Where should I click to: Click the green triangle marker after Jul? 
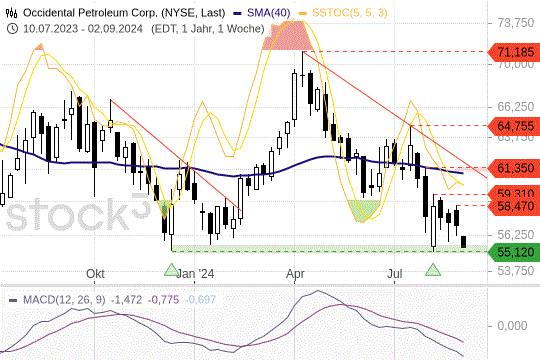pyautogui.click(x=433, y=270)
